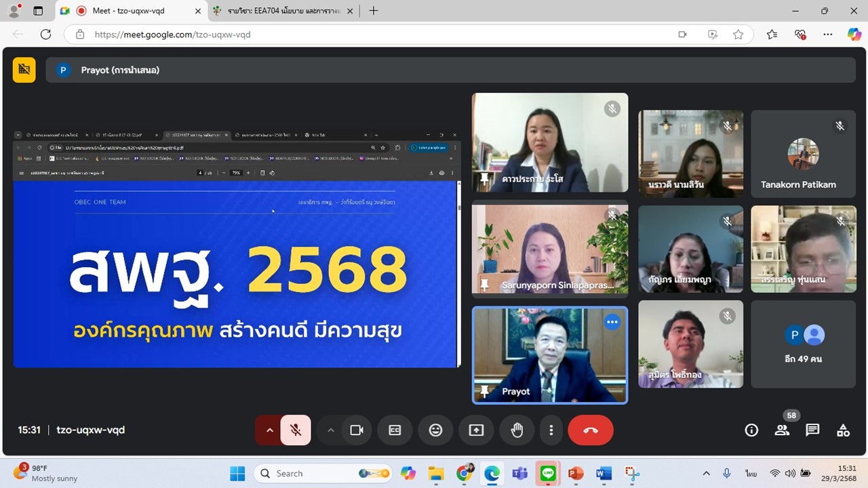This screenshot has height=488, width=868.
Task: Start presenting your screen in Meet
Action: (476, 430)
